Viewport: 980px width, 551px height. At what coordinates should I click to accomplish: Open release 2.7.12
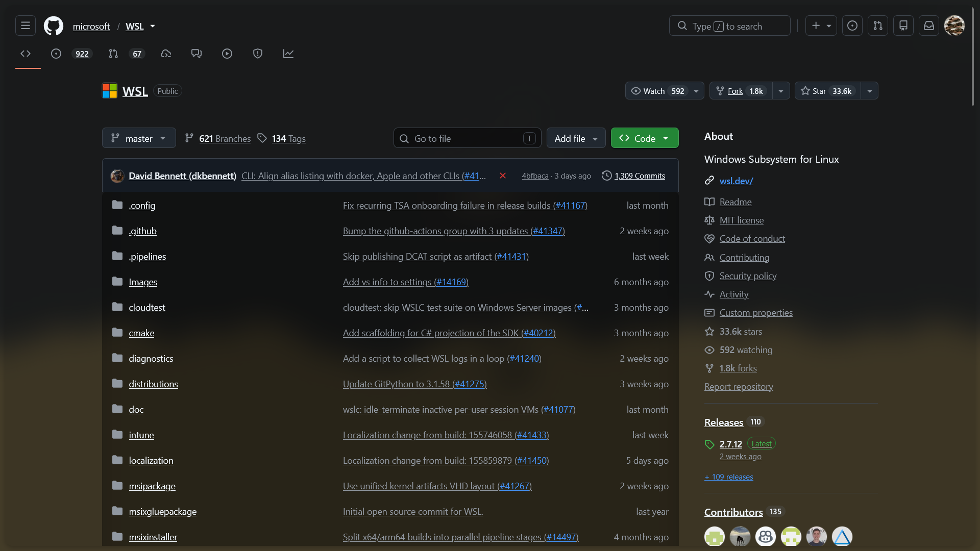[730, 444]
